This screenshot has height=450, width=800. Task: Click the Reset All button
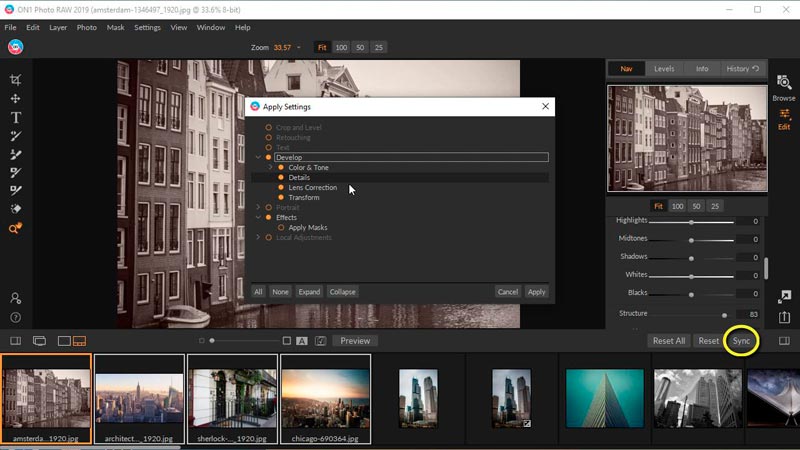[x=668, y=341]
